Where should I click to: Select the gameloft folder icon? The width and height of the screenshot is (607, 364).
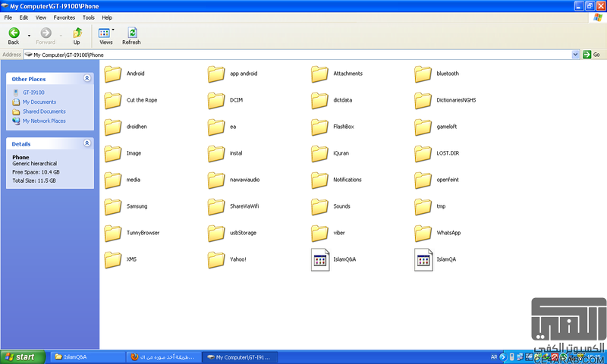click(x=423, y=127)
